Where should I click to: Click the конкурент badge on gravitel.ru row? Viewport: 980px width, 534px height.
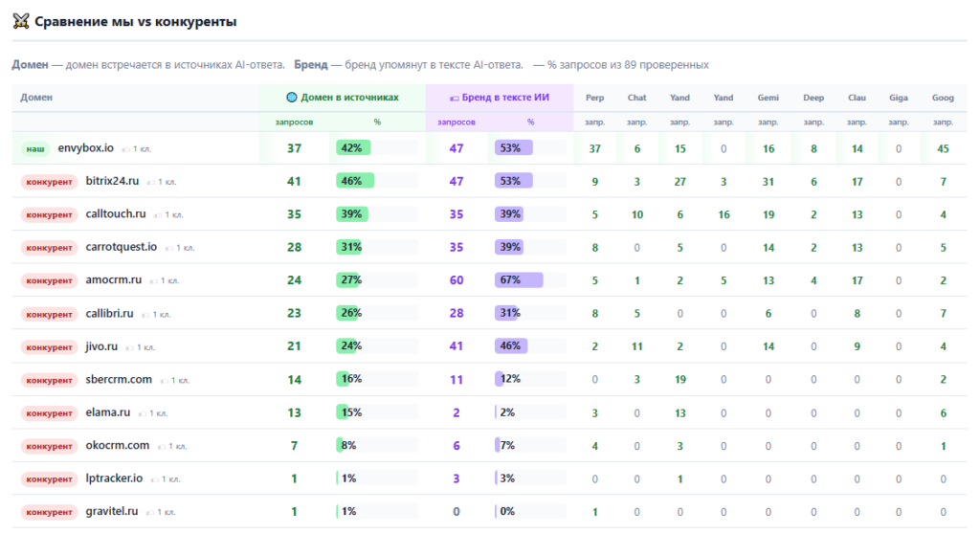click(x=50, y=512)
